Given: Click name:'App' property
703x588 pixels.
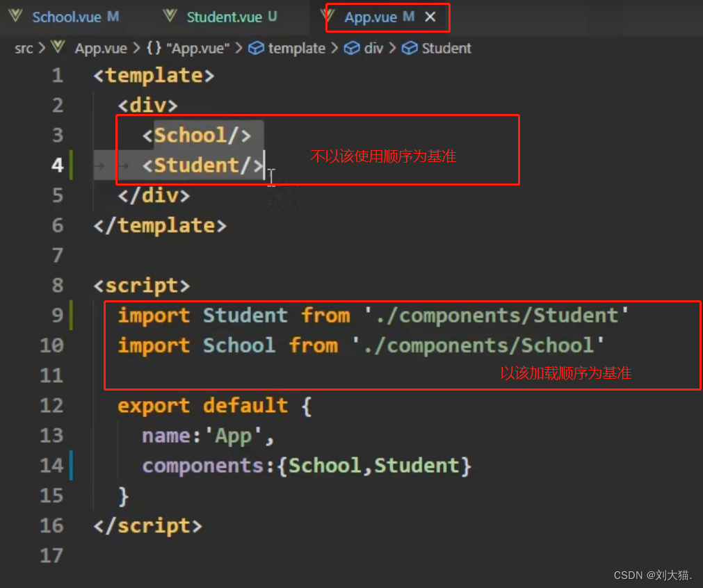Looking at the screenshot, I should pos(208,436).
